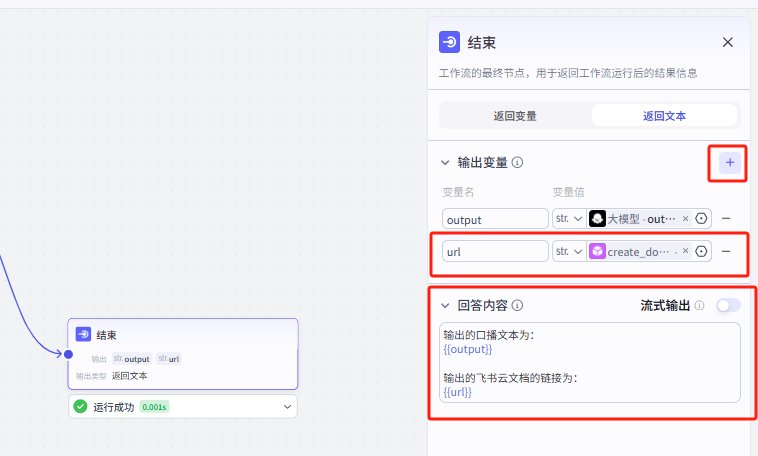
Task: Collapse the 输出变量 section
Action: coord(445,162)
